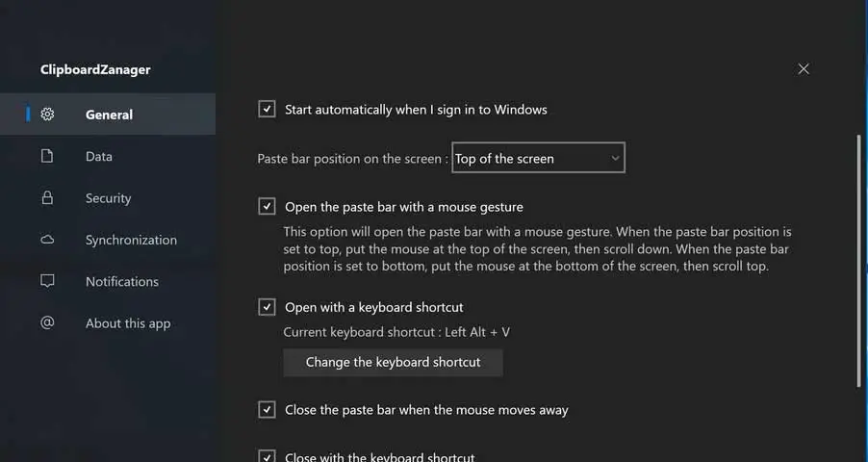This screenshot has width=868, height=462.
Task: Click the Security padlock icon
Action: (x=47, y=198)
